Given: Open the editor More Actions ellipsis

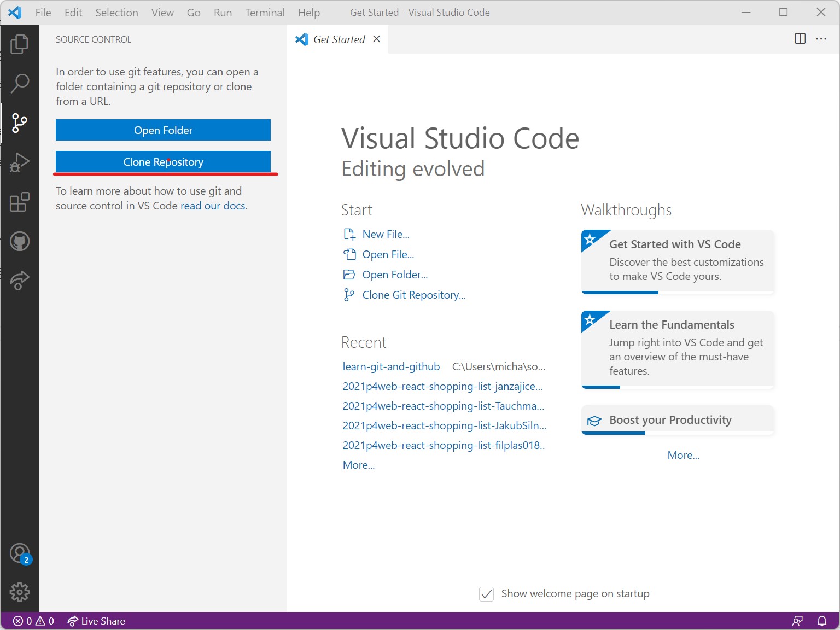Looking at the screenshot, I should (x=821, y=39).
